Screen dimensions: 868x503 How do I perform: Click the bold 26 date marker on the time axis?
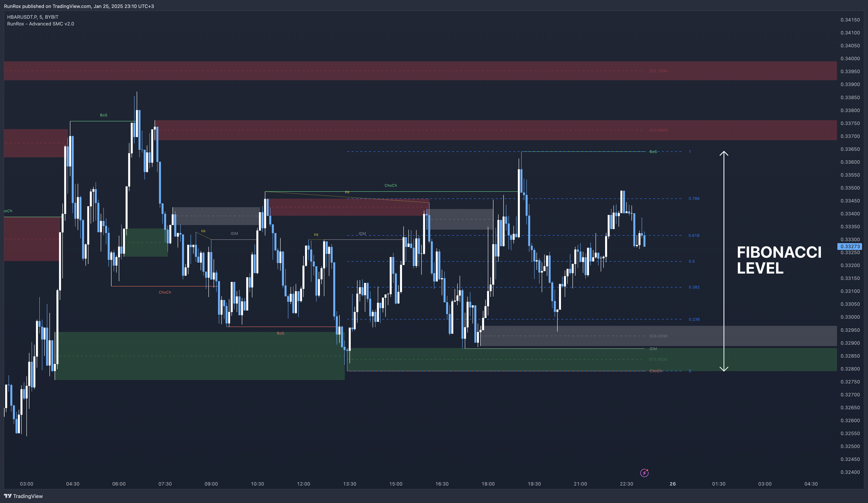coord(672,484)
